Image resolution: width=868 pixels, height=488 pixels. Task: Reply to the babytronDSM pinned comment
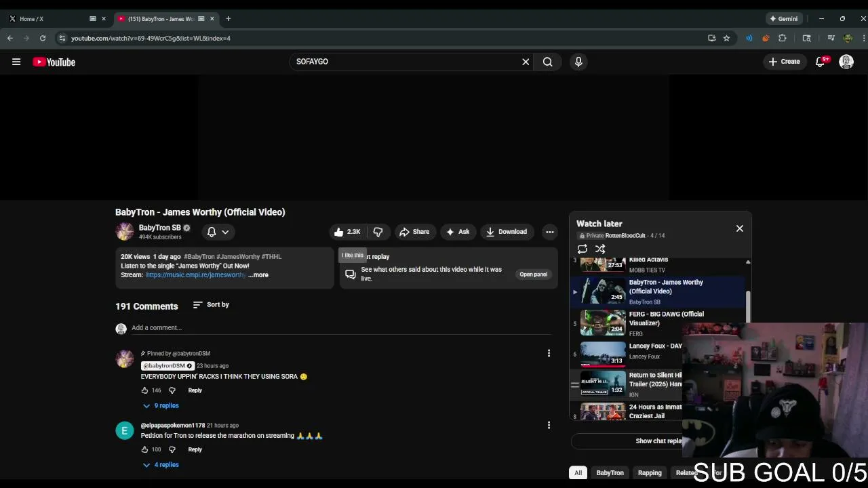coord(195,390)
